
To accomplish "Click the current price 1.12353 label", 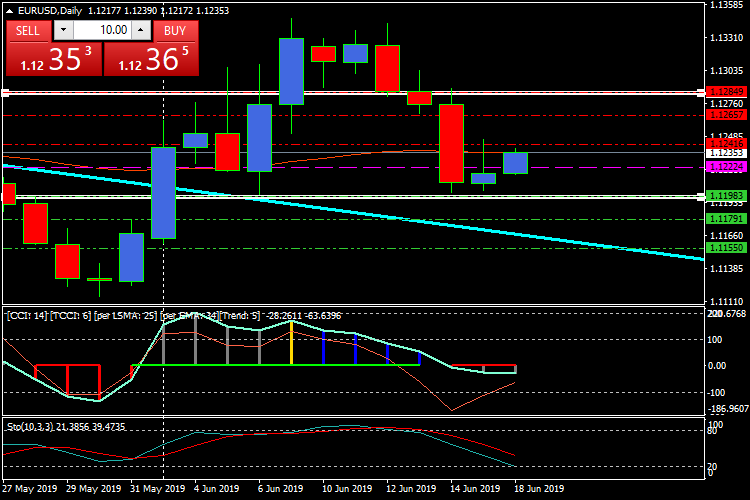I will 727,153.
